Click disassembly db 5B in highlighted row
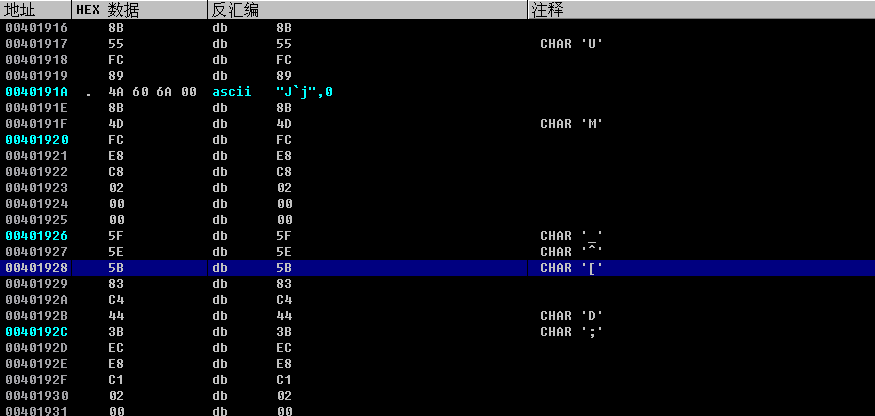This screenshot has height=416, width=875. (252, 268)
